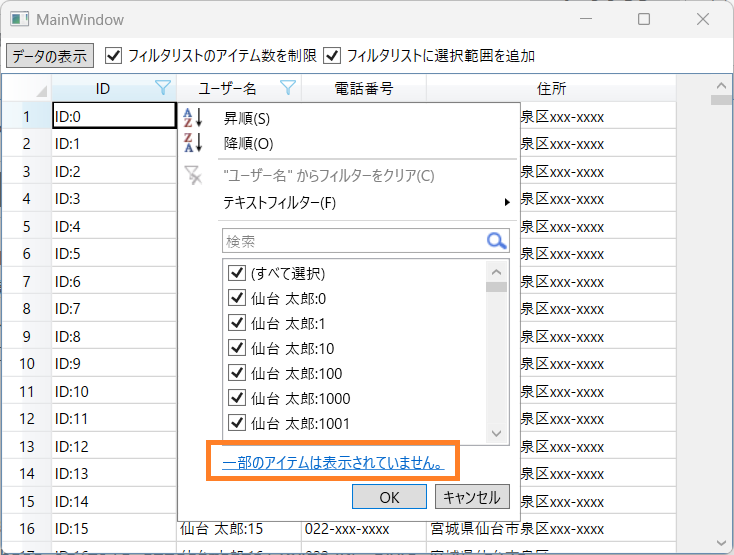
Task: Uncheck 仙台 太郎:0 in filter list
Action: pyautogui.click(x=236, y=298)
